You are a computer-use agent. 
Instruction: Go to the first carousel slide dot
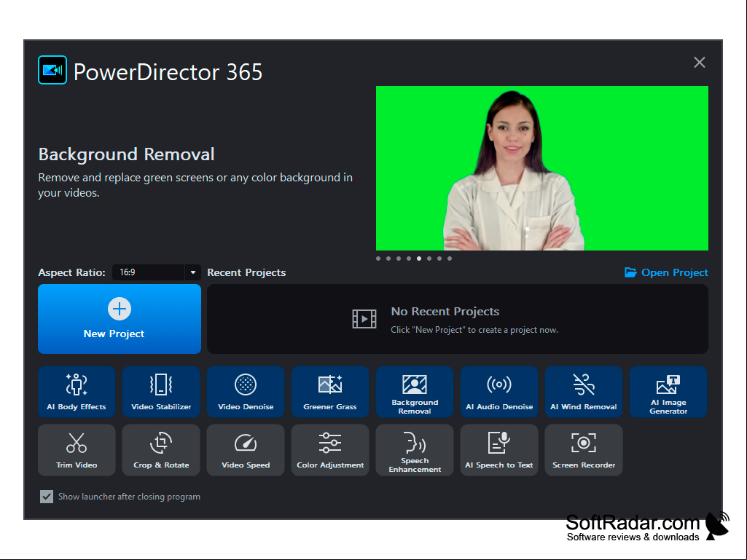coord(378,259)
